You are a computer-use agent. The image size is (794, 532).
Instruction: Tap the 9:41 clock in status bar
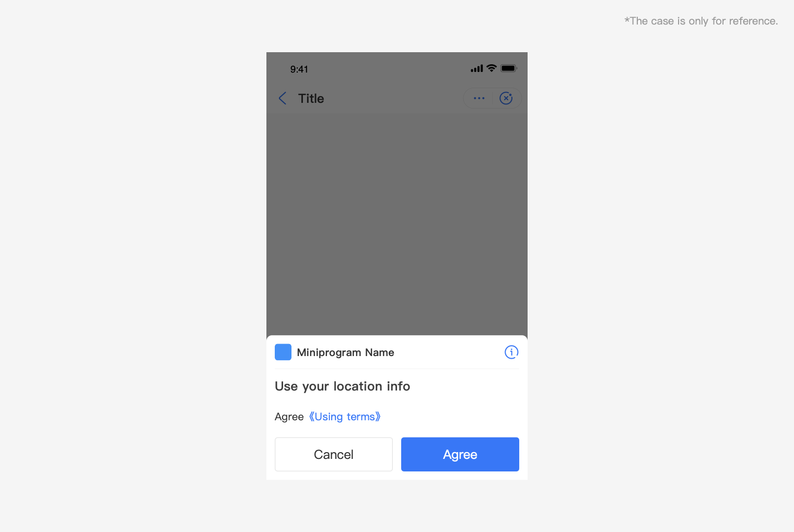299,69
